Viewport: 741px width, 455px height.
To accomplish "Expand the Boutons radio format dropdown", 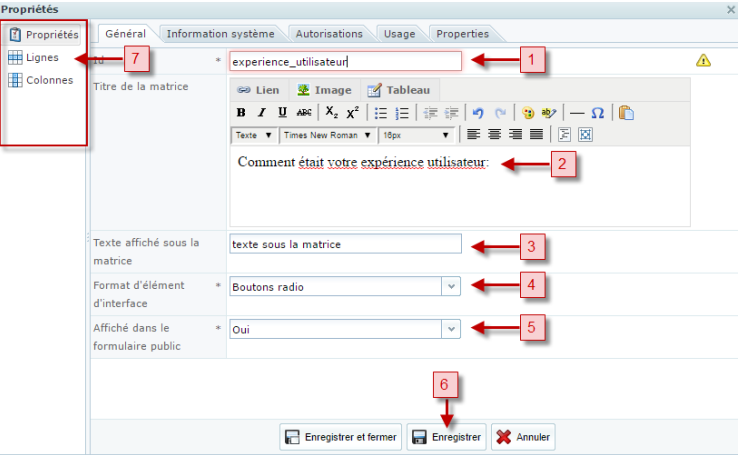I will point(450,287).
